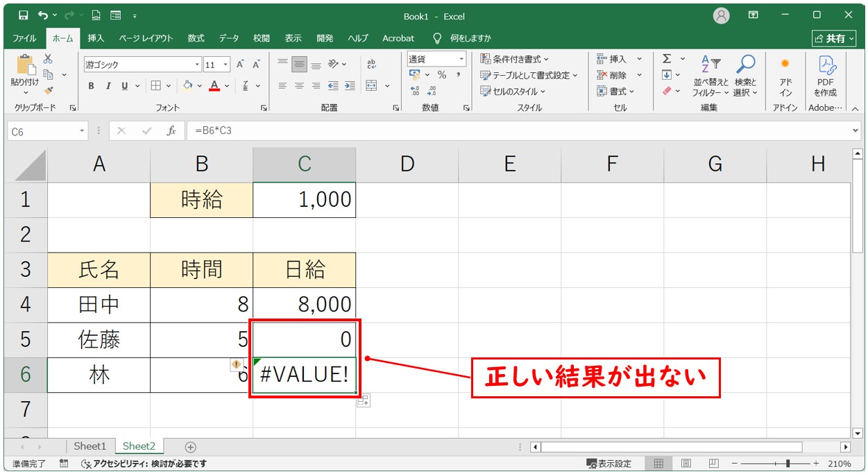This screenshot has height=474, width=868.
Task: Toggle Wrap Text
Action: (371, 65)
